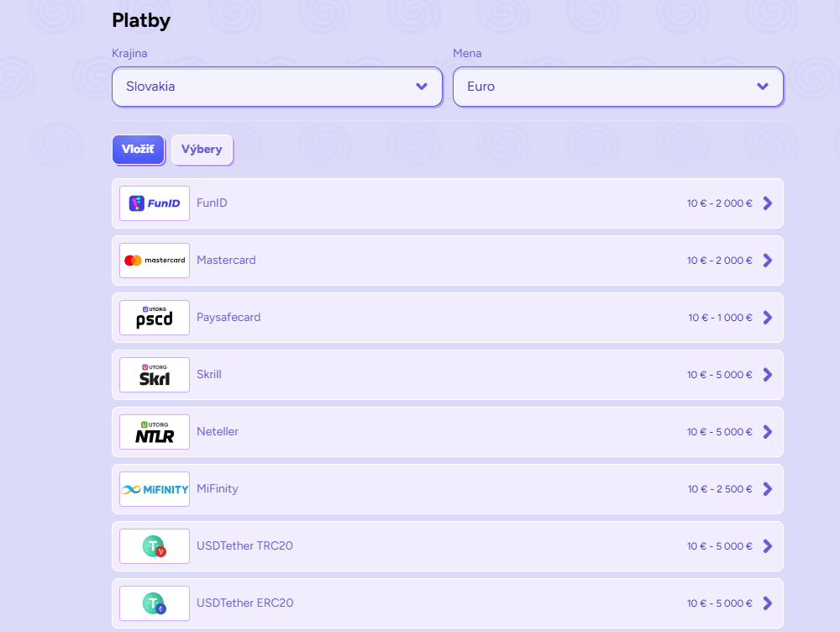840x632 pixels.
Task: Click the Paysafecard pscd logo
Action: [x=155, y=318]
